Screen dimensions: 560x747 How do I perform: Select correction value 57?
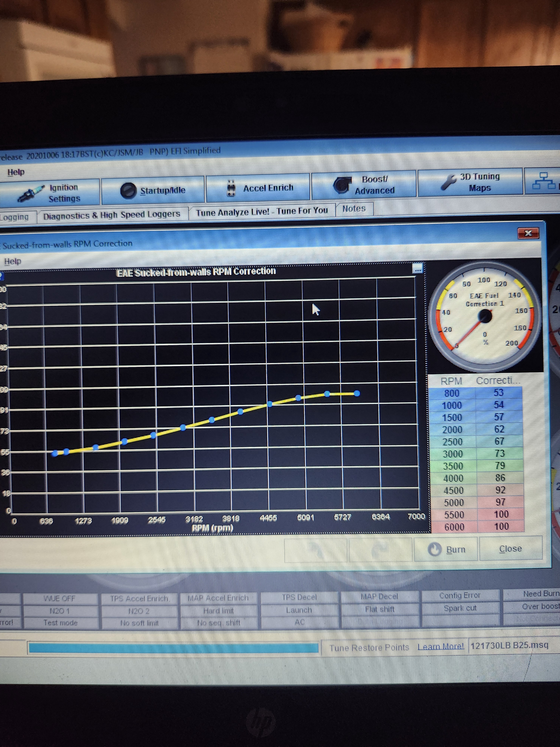499,417
